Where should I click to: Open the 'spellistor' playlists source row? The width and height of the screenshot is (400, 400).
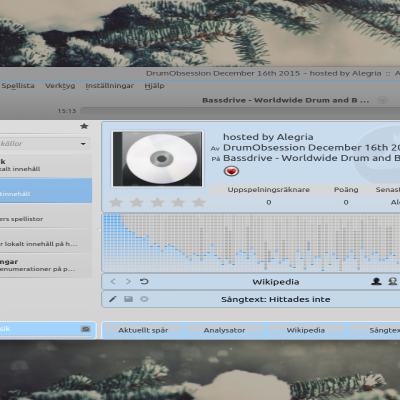46,216
